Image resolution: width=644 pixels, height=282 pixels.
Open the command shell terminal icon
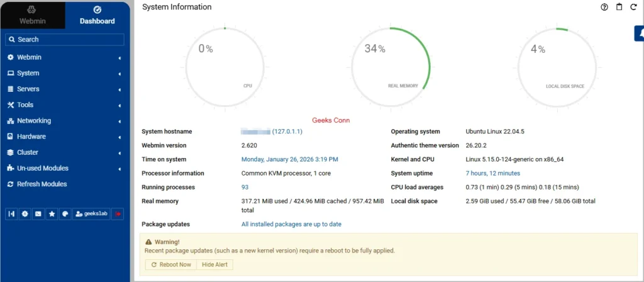[x=38, y=214]
